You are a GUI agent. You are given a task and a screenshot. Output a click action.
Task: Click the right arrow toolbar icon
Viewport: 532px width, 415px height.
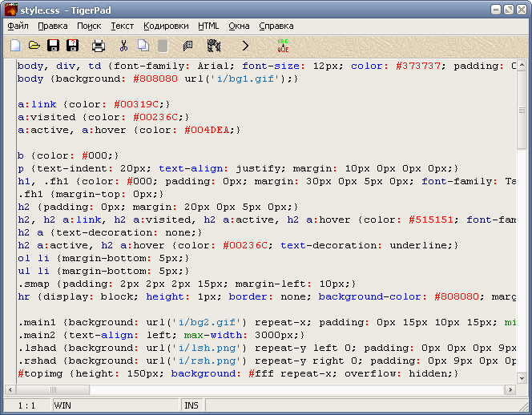tap(245, 46)
